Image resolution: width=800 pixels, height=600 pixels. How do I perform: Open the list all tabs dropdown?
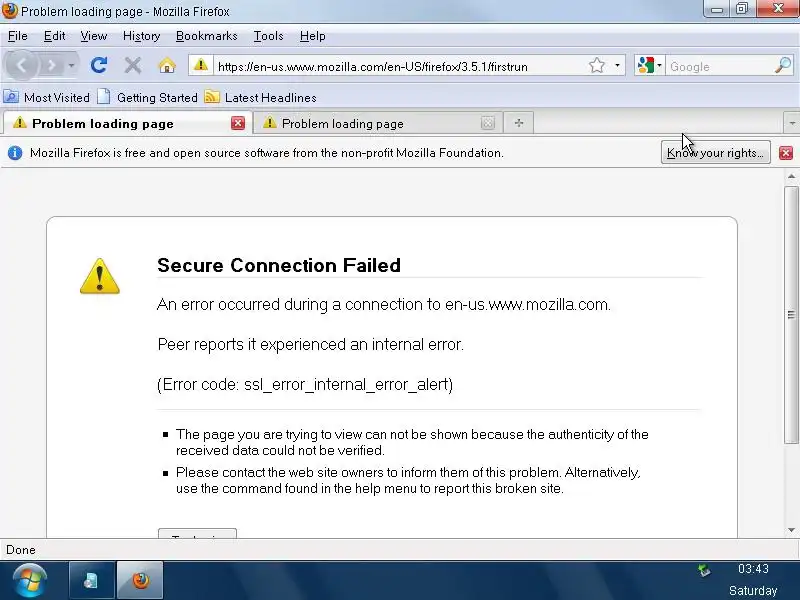point(792,123)
